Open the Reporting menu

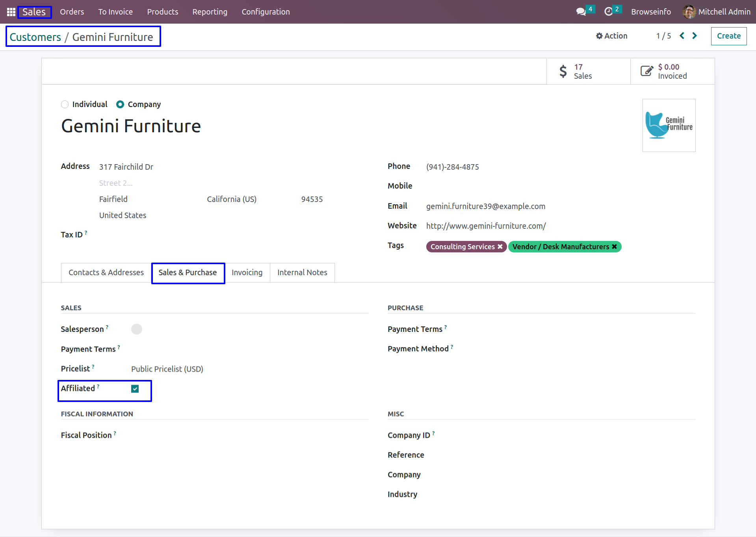click(x=210, y=12)
